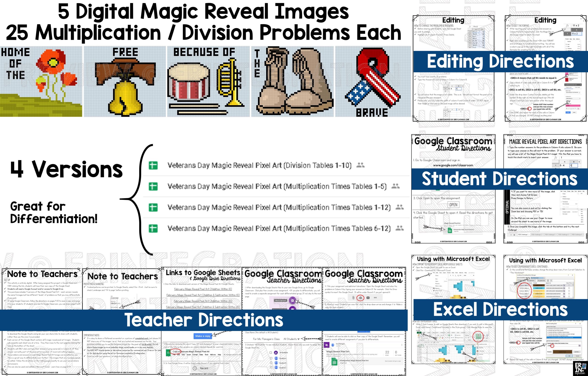Screen dimensions: 588x376
Task: Click the three-dot menu on the assignment card
Action: point(402,345)
